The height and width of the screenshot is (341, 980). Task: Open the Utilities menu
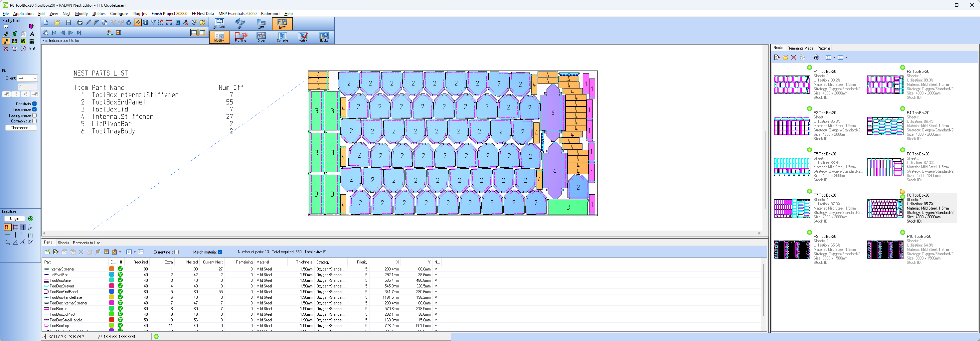pyautogui.click(x=98, y=14)
